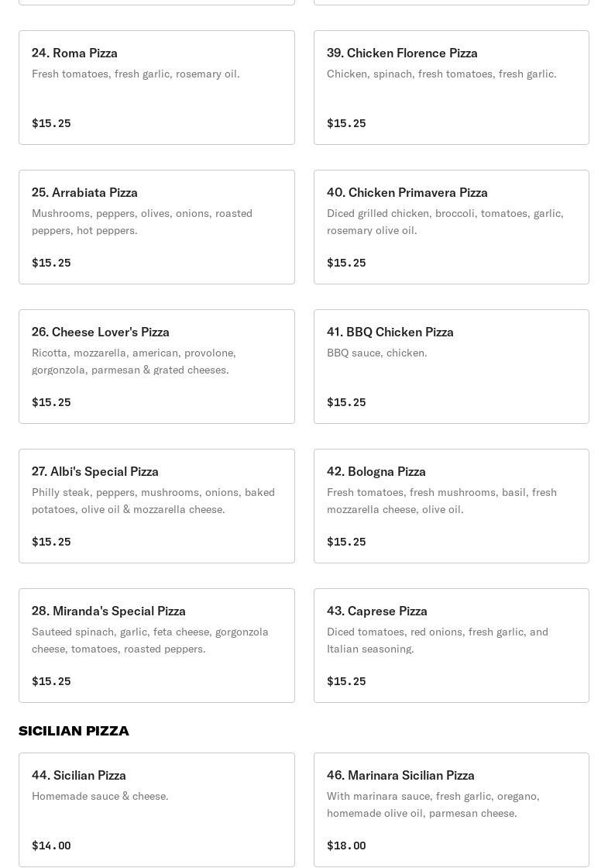608x868 pixels.
Task: Click the Bologna Pizza ingredients description
Action: (441, 501)
